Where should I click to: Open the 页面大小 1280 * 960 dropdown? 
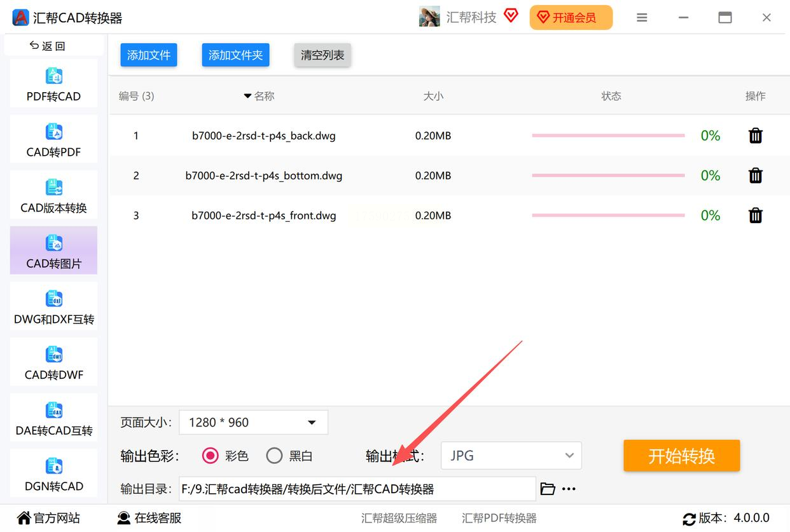click(x=254, y=423)
